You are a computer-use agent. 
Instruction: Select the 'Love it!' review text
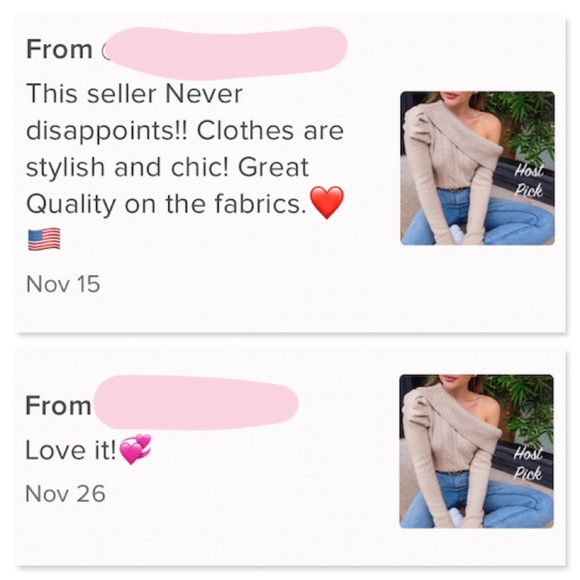(x=71, y=450)
